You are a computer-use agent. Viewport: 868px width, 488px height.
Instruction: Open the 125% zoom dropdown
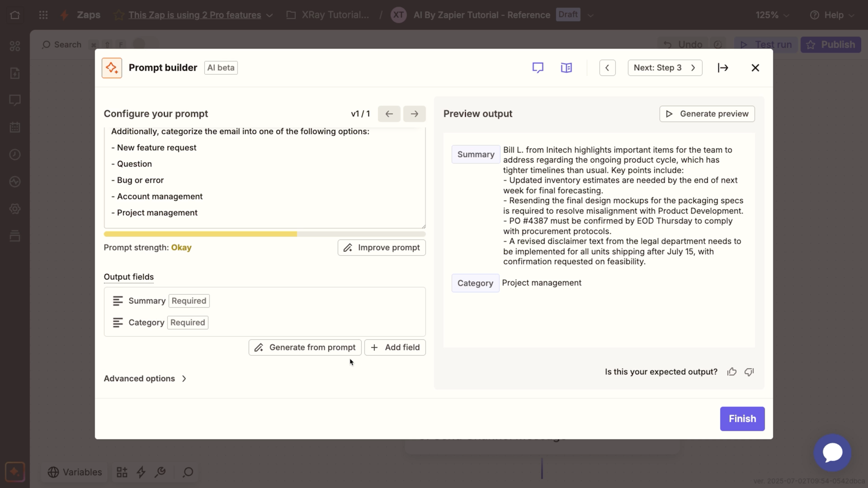772,14
